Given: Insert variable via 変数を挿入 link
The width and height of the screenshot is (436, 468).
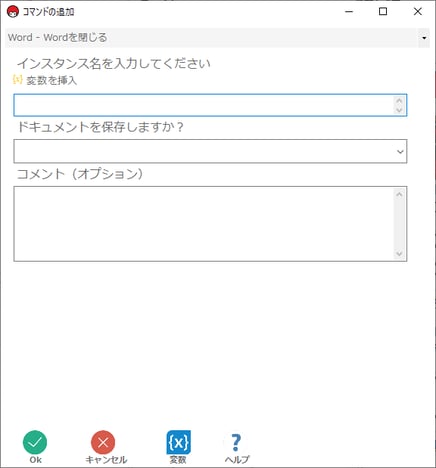Looking at the screenshot, I should pos(52,80).
